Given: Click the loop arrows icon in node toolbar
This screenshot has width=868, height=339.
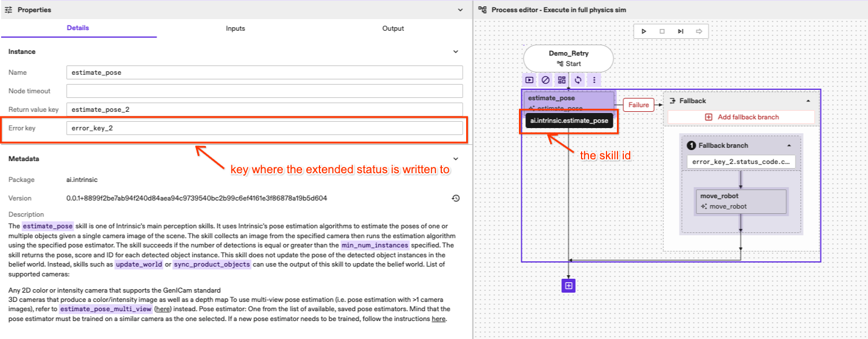Looking at the screenshot, I should [578, 80].
